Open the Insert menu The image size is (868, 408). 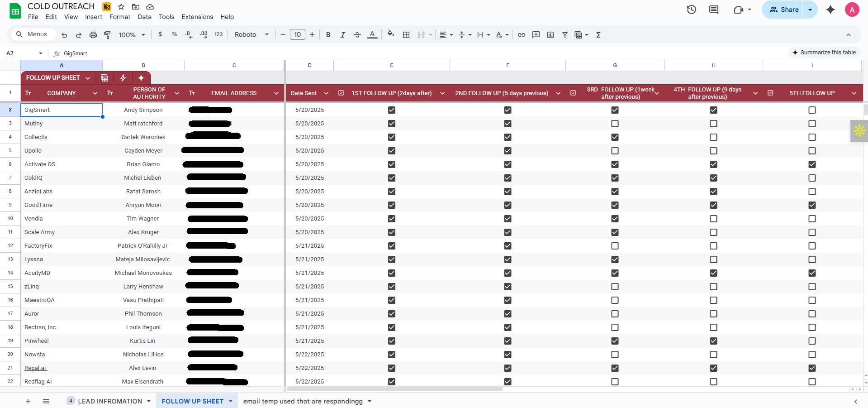point(94,17)
